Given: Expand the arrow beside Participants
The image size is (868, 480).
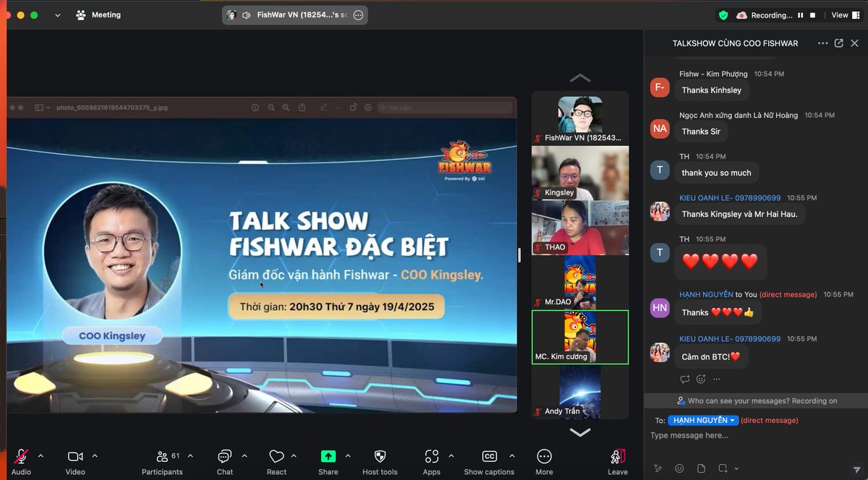Looking at the screenshot, I should [x=190, y=456].
